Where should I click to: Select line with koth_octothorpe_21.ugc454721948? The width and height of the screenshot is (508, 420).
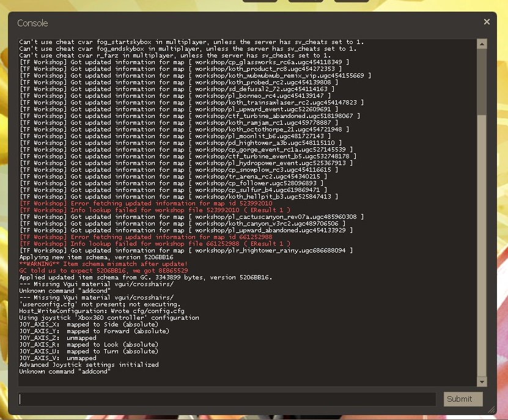185,130
